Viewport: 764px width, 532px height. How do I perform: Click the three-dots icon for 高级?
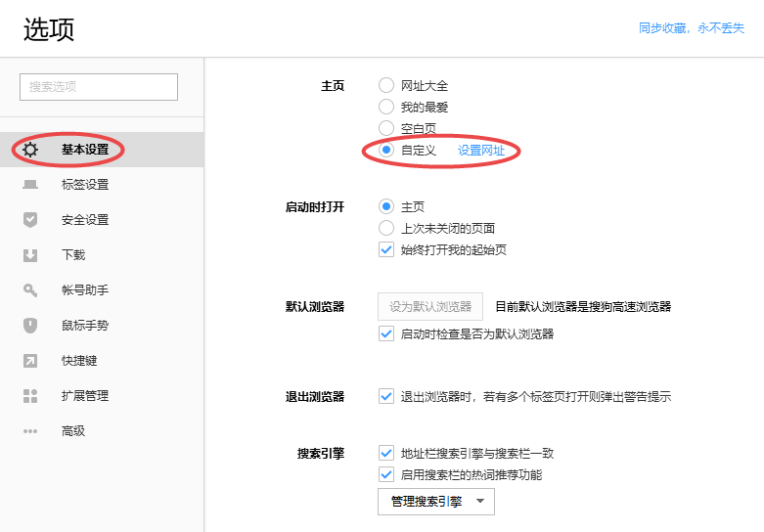[x=30, y=431]
